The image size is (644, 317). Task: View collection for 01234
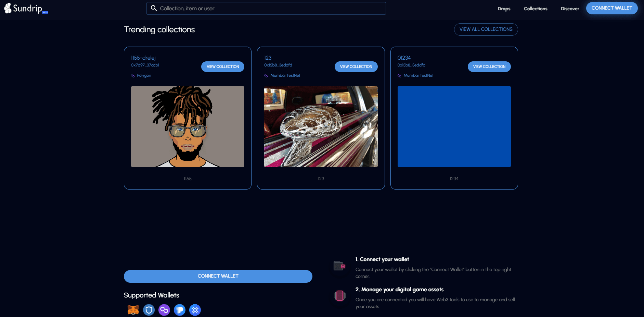point(489,66)
